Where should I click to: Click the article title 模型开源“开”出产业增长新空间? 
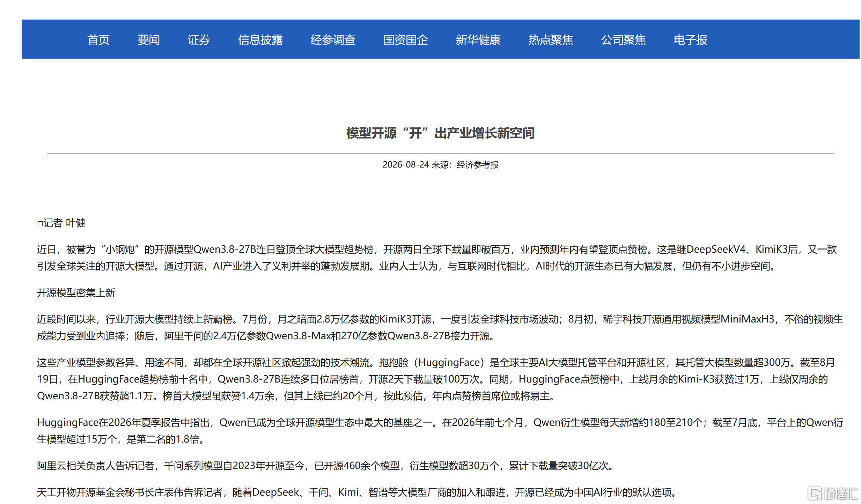pyautogui.click(x=440, y=133)
